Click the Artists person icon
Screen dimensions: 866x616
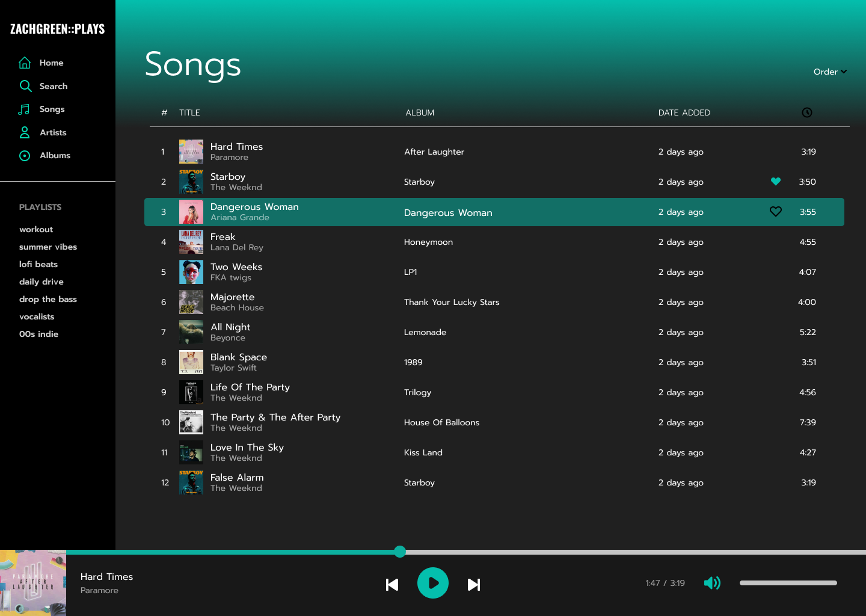25,132
